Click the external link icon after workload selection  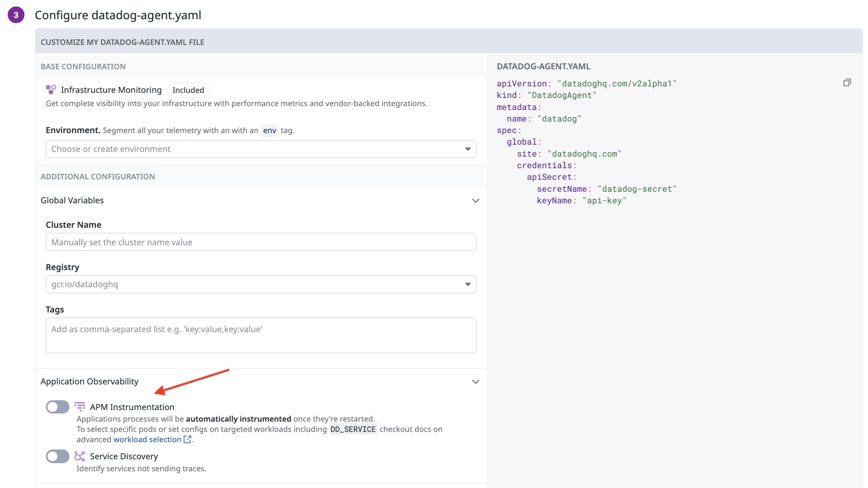click(x=187, y=439)
